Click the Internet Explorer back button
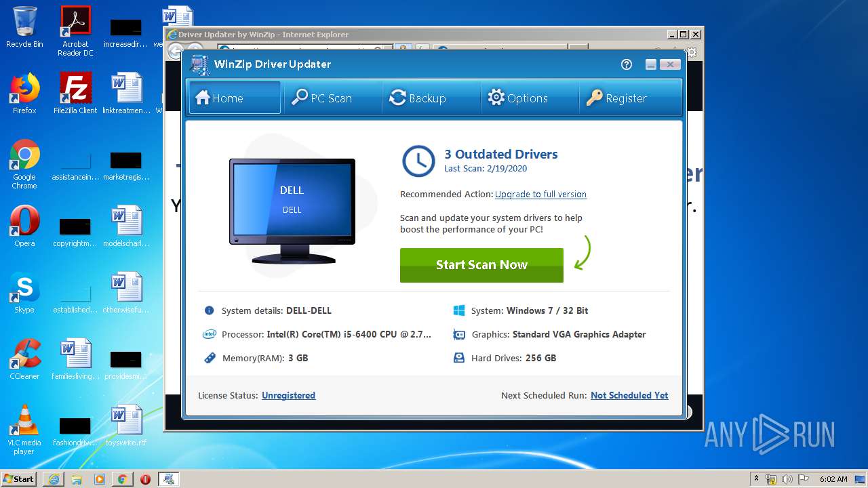Screen dimensions: 868x488 [176, 52]
